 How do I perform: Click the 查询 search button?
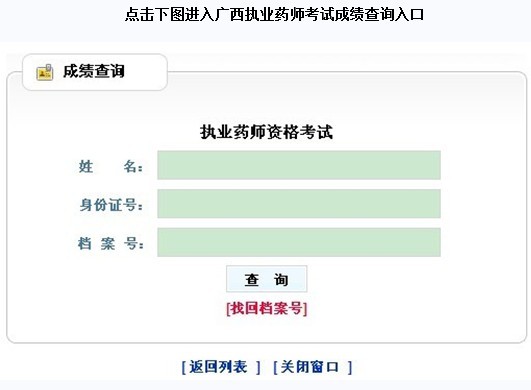point(267,279)
